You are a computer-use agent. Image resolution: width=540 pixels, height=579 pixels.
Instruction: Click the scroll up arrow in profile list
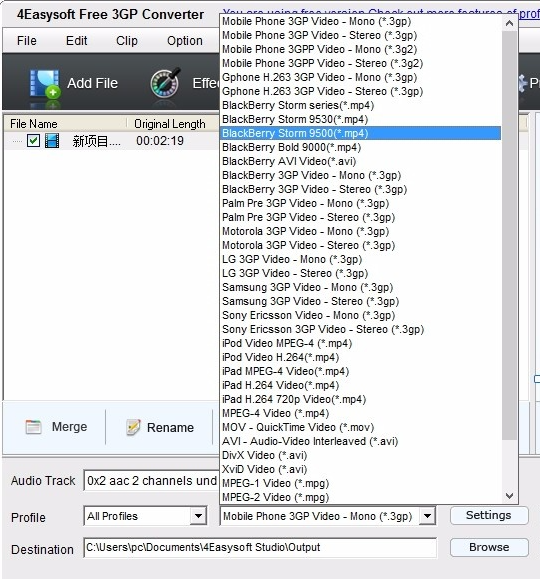point(509,24)
